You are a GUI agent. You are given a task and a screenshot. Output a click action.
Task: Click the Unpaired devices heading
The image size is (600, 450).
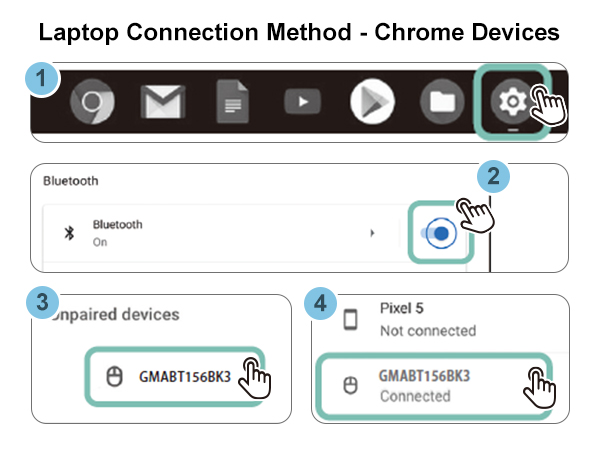pyautogui.click(x=115, y=315)
